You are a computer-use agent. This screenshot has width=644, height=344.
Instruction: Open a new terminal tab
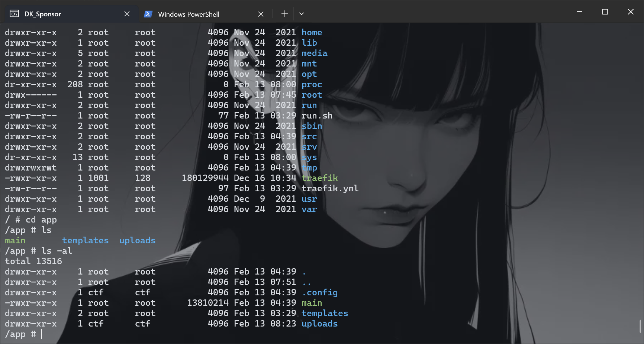(x=285, y=14)
